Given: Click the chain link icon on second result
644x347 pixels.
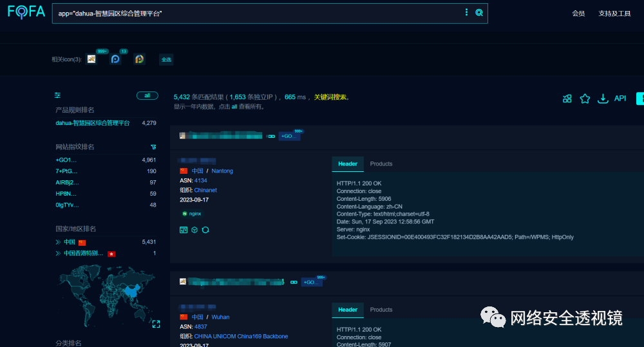Looking at the screenshot, I should [x=294, y=282].
